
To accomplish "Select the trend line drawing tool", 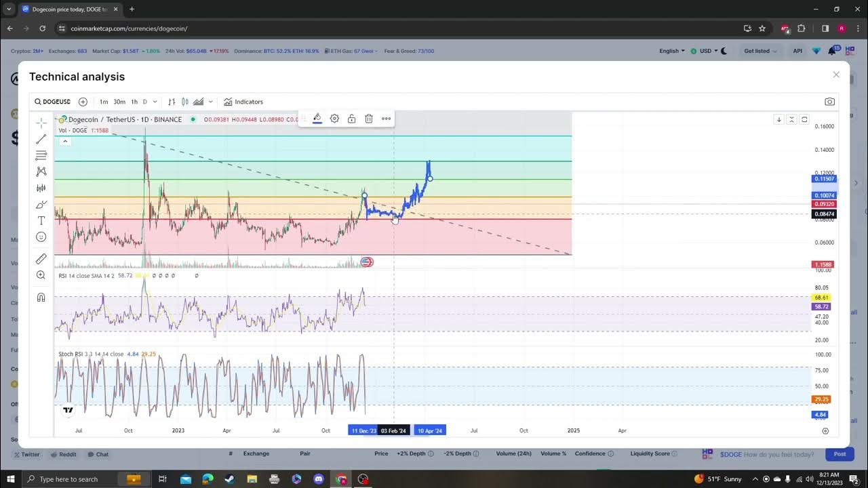I will (x=41, y=139).
